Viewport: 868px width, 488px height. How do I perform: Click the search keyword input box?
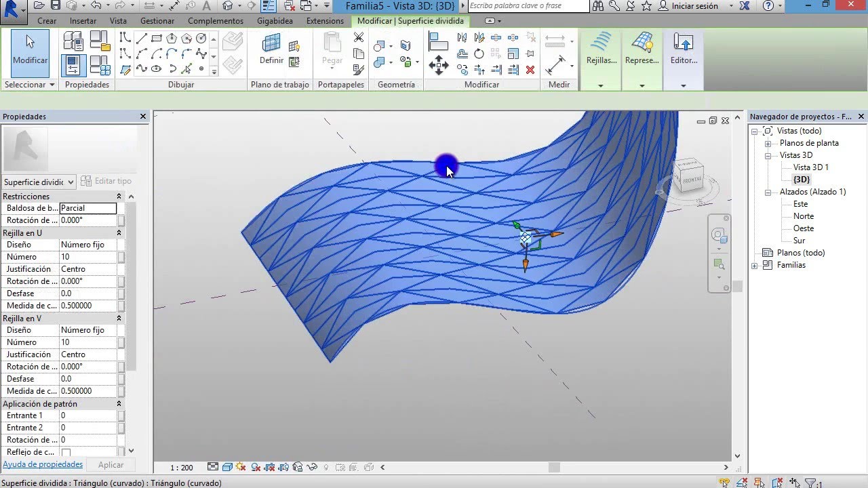[528, 5]
